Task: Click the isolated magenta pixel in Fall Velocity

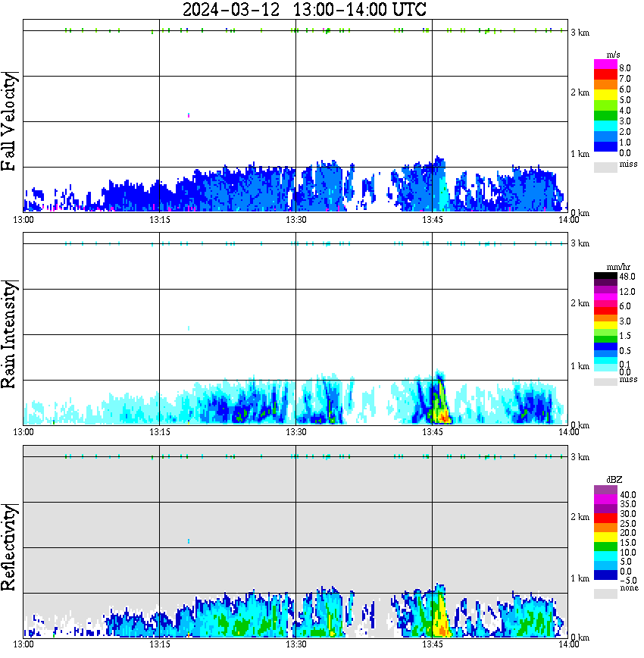Action: (x=189, y=115)
